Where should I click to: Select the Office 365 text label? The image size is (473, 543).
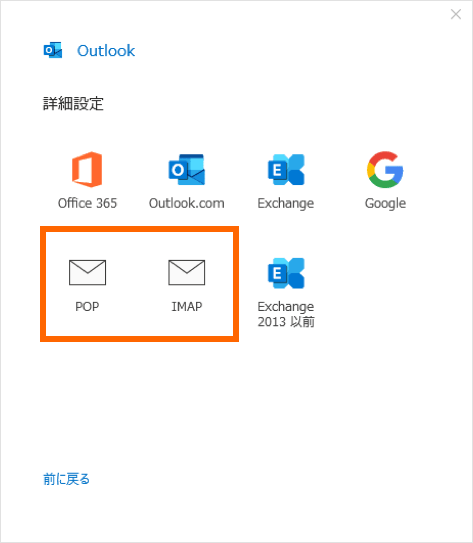click(87, 203)
